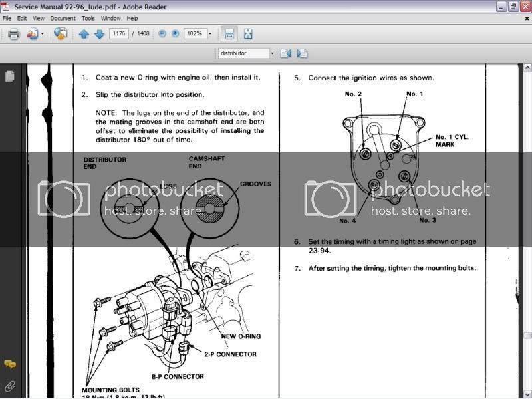Click the 'MOUNTING BOLTS' diagram label

(x=110, y=390)
